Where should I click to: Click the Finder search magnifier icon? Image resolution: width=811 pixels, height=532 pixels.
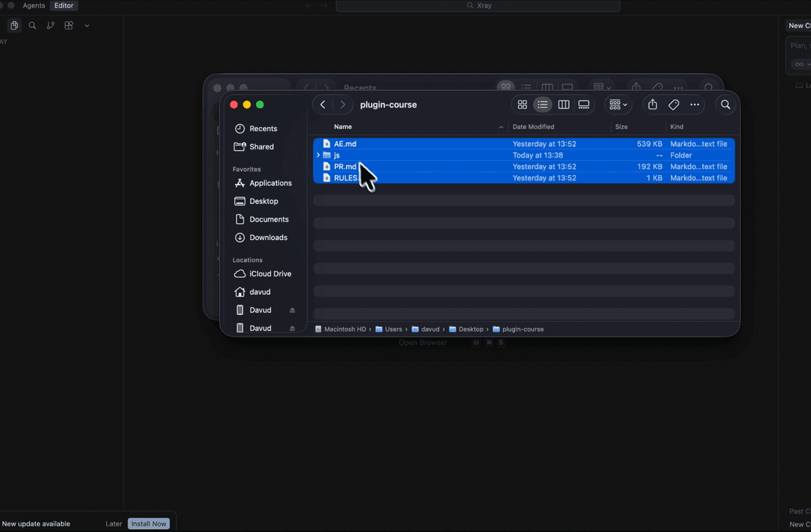point(725,105)
